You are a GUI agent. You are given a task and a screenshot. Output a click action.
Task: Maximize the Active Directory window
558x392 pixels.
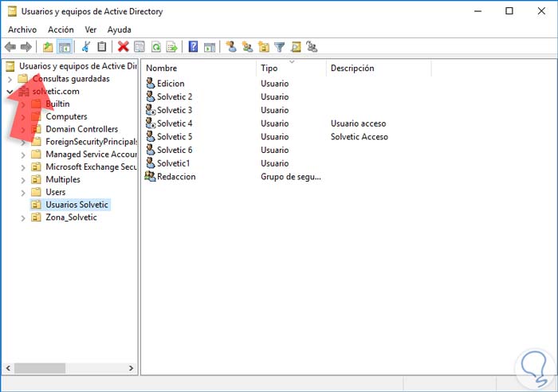click(x=509, y=11)
